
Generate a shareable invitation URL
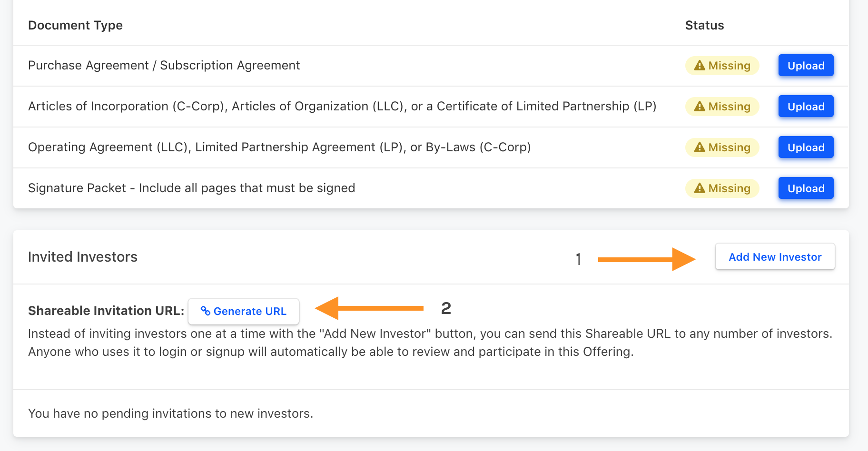pos(244,312)
